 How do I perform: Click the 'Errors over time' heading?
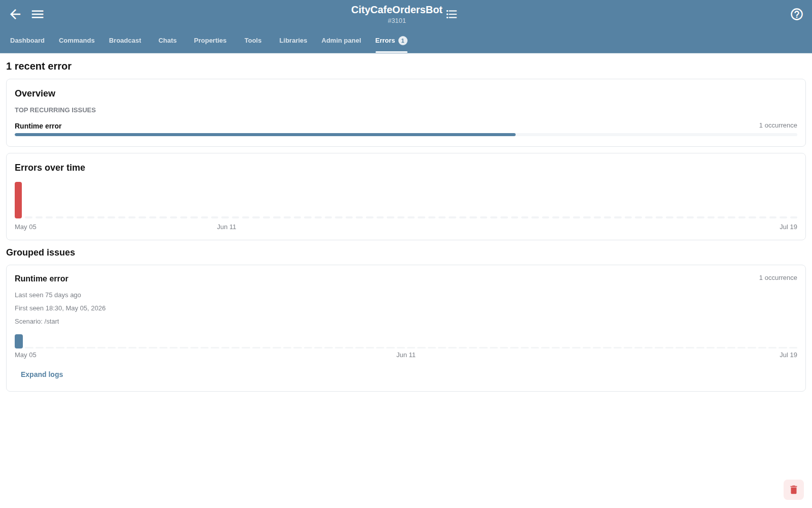[x=50, y=168]
